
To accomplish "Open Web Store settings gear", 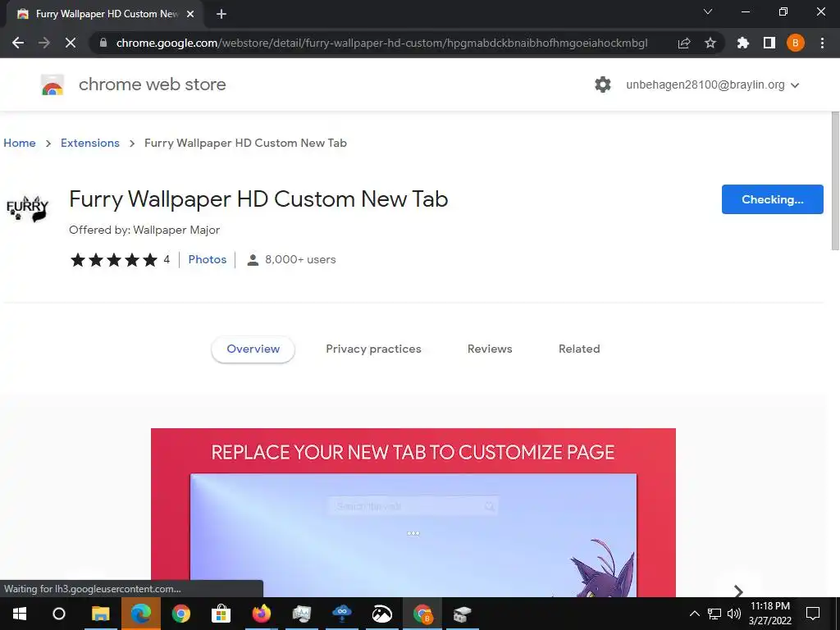I will point(603,84).
